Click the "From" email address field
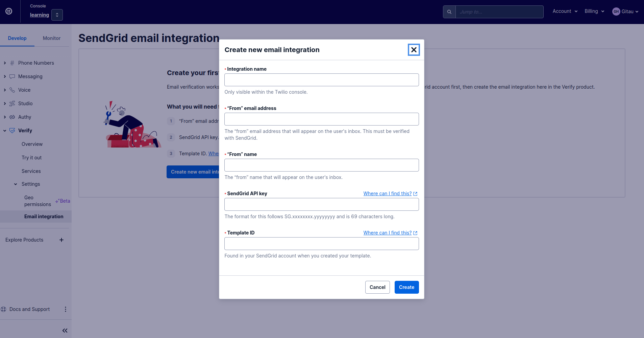This screenshot has width=644, height=338. pos(322,119)
